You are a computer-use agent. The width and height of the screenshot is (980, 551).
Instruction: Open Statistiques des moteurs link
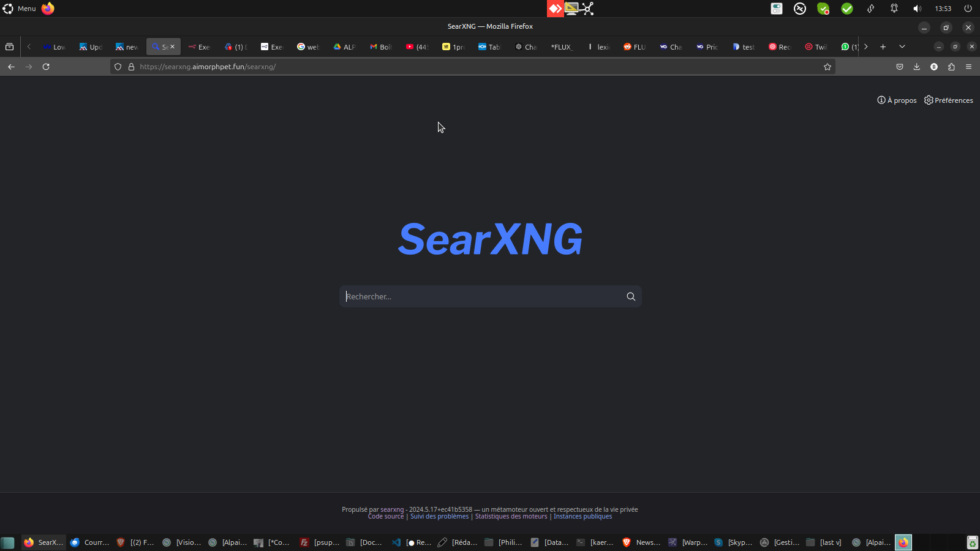click(x=511, y=517)
